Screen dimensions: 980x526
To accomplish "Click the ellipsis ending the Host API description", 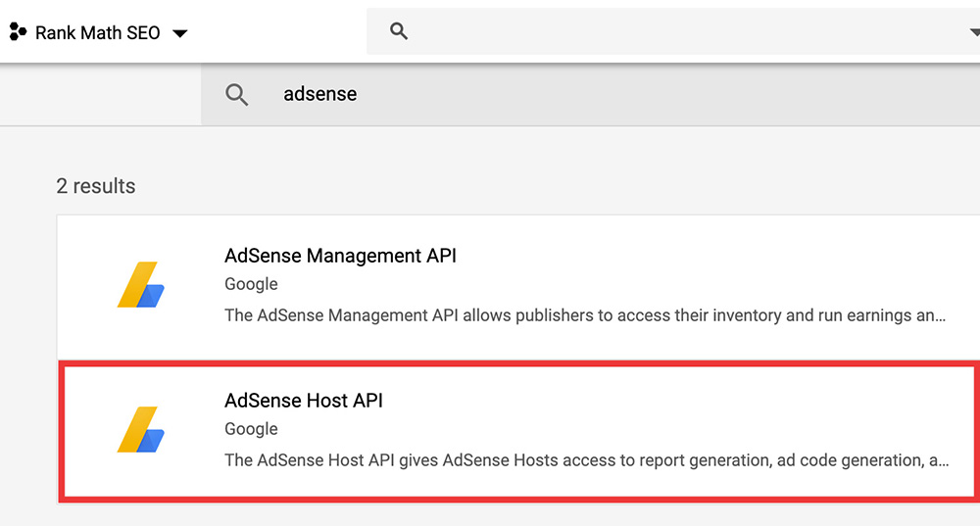I will (943, 461).
